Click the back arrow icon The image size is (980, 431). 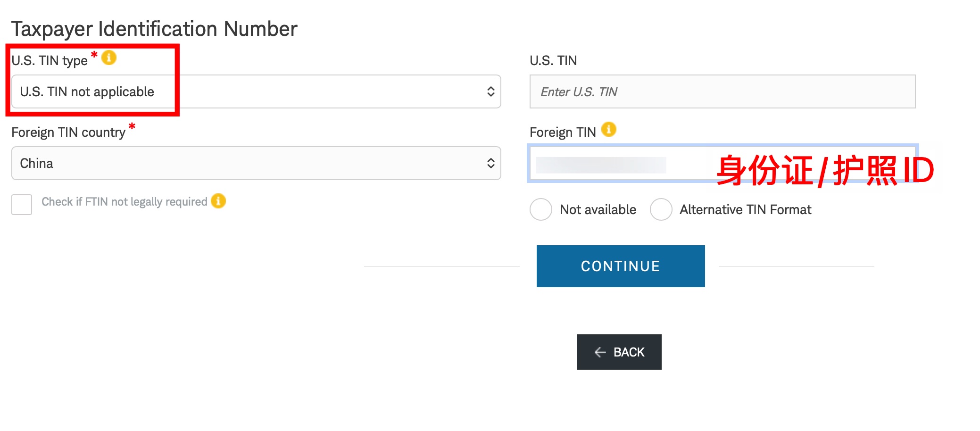pos(600,352)
